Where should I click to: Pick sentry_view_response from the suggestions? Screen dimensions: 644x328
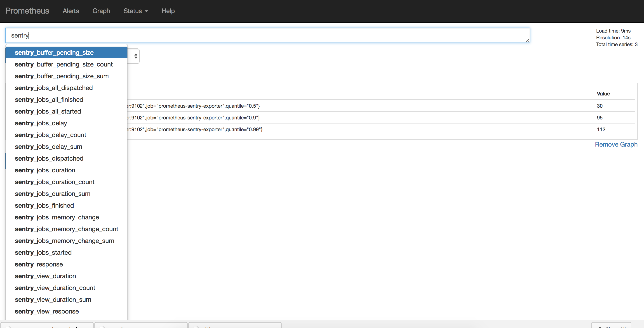click(47, 311)
